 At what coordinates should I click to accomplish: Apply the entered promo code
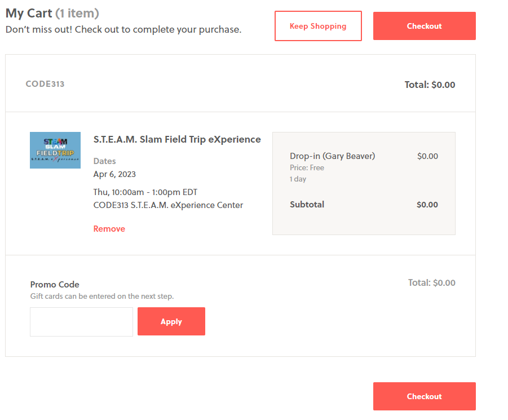(171, 321)
